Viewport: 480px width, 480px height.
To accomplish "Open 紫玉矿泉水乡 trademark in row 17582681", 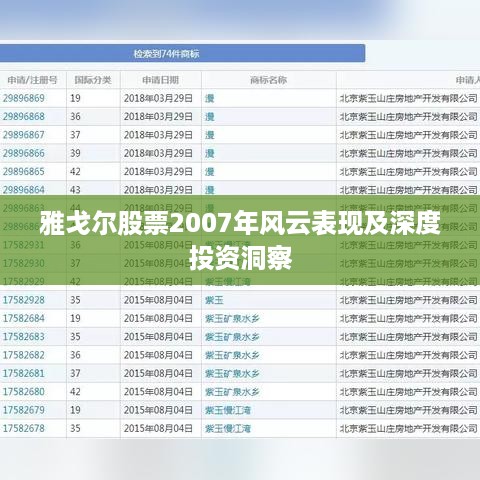I will tap(232, 373).
